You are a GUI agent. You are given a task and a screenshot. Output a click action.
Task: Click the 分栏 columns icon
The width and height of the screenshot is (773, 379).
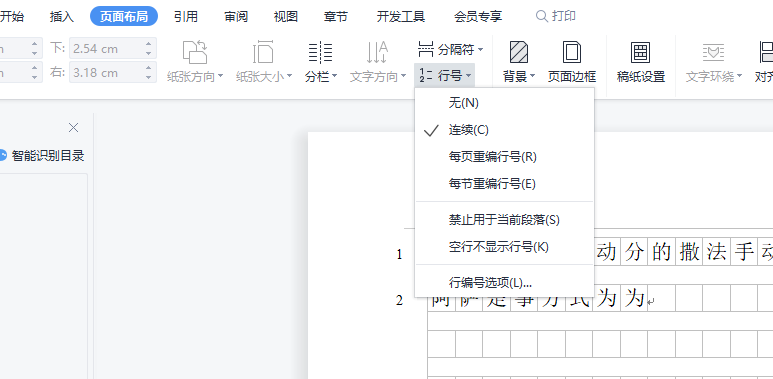click(x=320, y=52)
